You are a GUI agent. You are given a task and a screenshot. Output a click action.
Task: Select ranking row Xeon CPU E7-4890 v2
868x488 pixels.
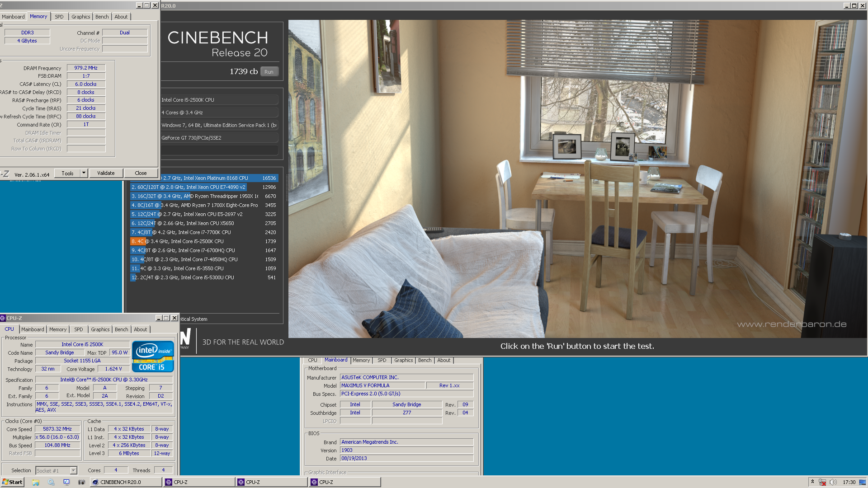[204, 187]
